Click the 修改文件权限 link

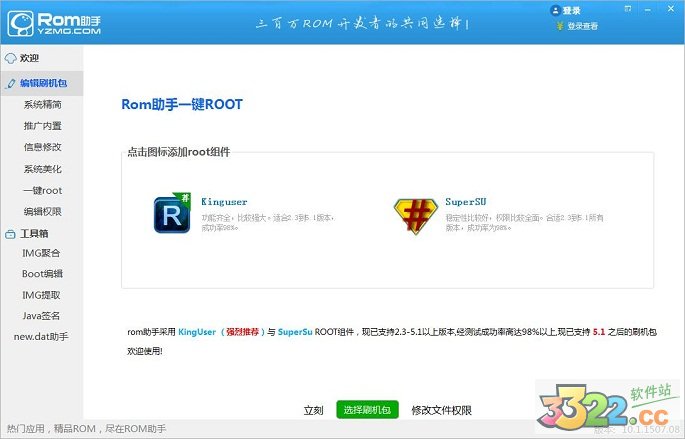[x=442, y=410]
